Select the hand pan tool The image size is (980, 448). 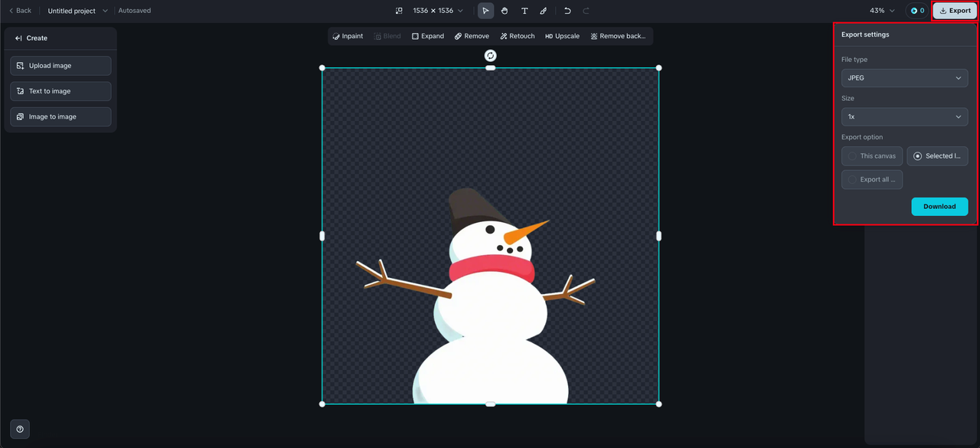coord(505,11)
